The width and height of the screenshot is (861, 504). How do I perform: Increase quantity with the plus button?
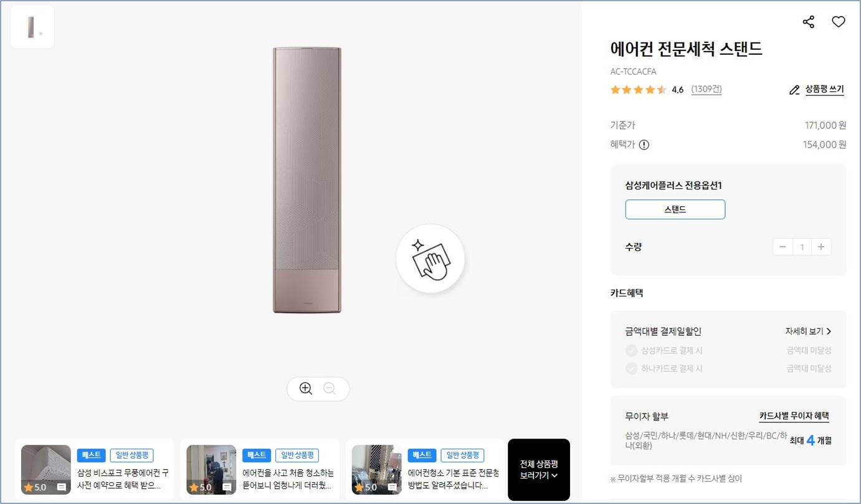821,247
